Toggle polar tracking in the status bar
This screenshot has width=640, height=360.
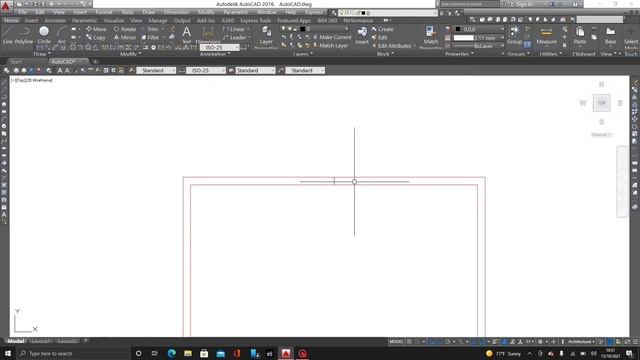click(447, 341)
